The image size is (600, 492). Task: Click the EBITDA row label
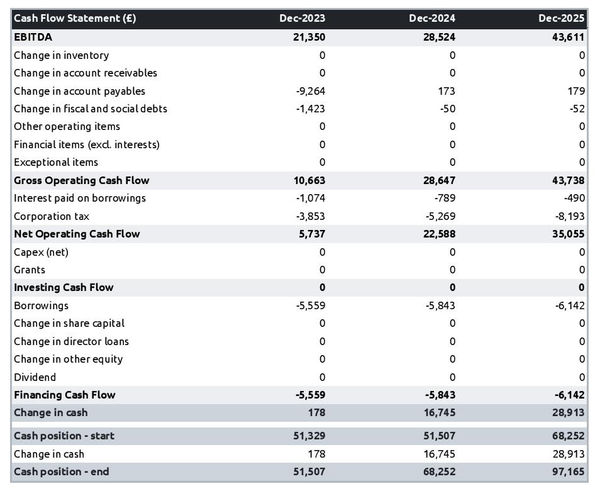pos(33,37)
